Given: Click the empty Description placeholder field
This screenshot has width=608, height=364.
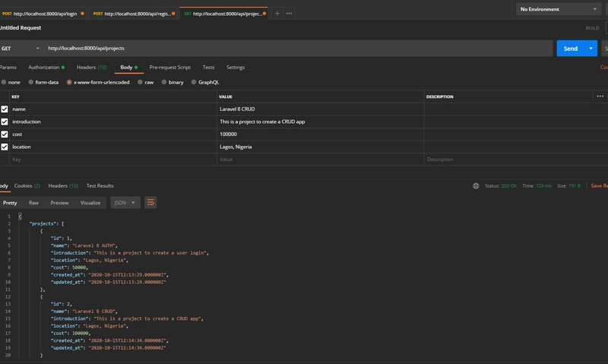Looking at the screenshot, I should [x=516, y=160].
